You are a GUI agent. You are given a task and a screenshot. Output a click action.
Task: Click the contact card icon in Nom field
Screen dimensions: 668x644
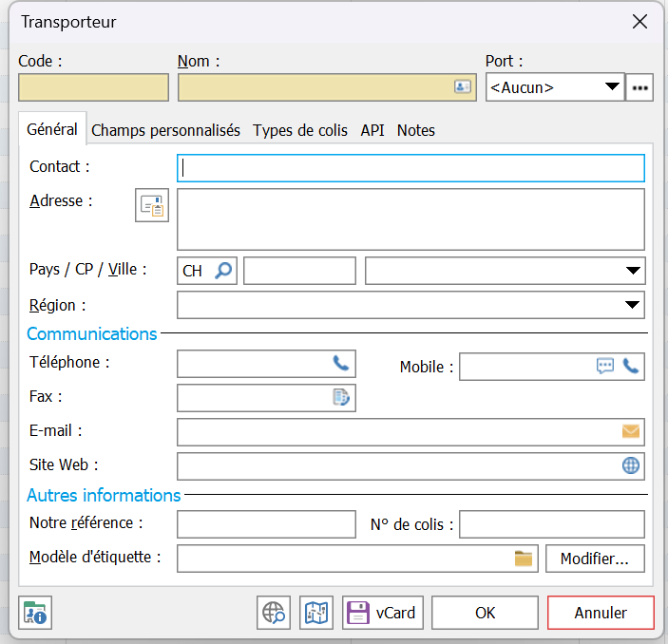pyautogui.click(x=463, y=87)
